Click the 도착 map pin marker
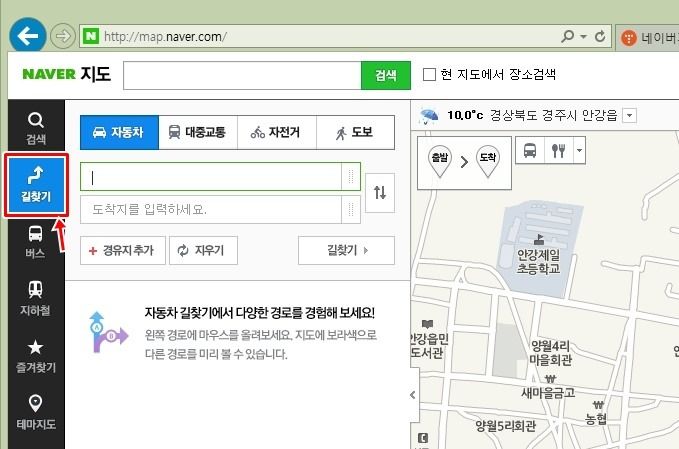This screenshot has width=679, height=449. 488,162
